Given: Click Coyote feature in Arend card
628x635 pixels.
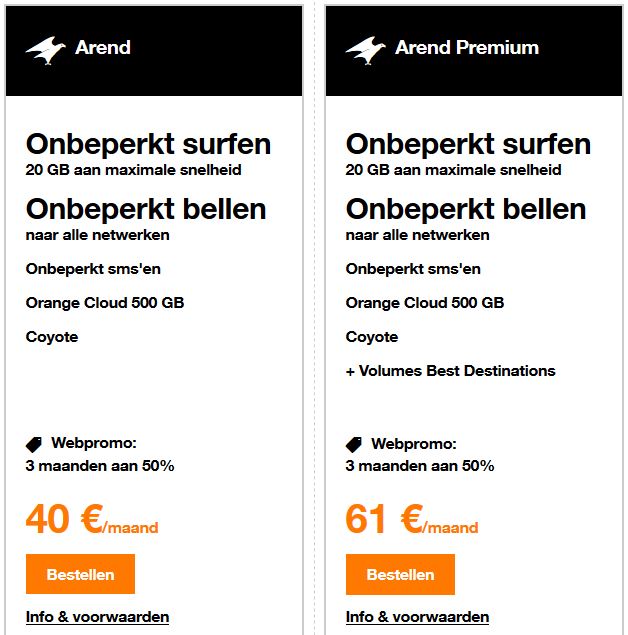Looking at the screenshot, I should (52, 337).
